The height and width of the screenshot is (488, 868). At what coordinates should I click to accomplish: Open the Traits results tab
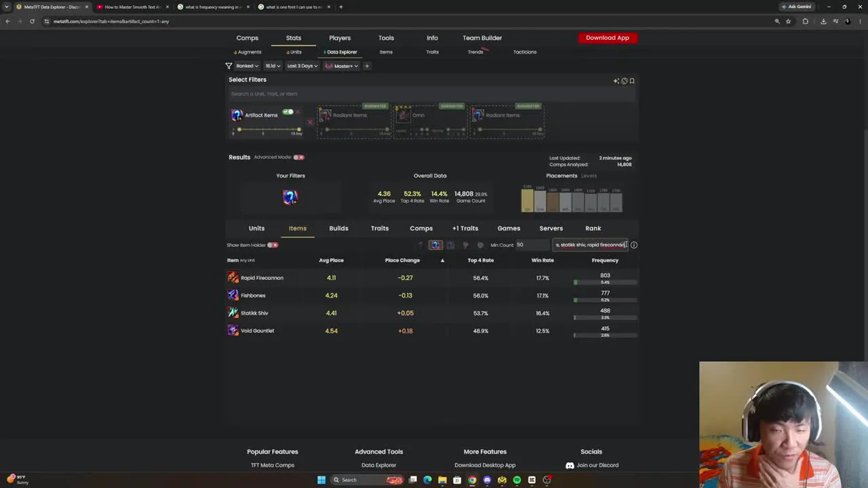coord(380,228)
